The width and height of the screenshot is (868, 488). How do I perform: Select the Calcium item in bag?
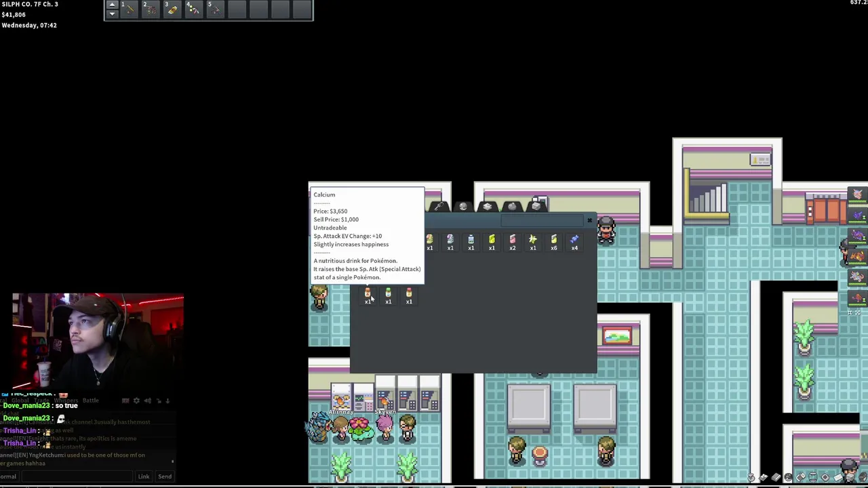(x=368, y=296)
